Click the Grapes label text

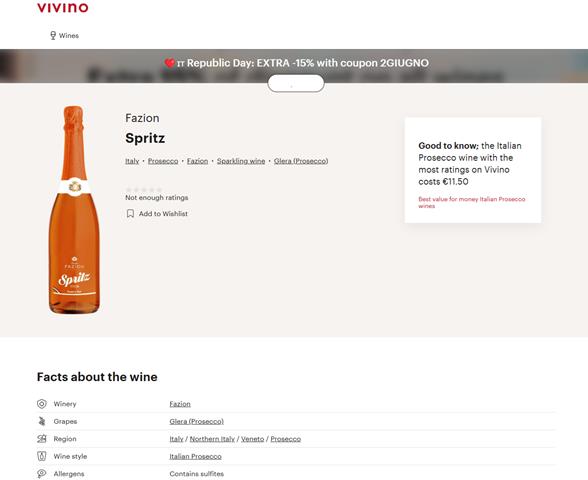[x=65, y=422]
